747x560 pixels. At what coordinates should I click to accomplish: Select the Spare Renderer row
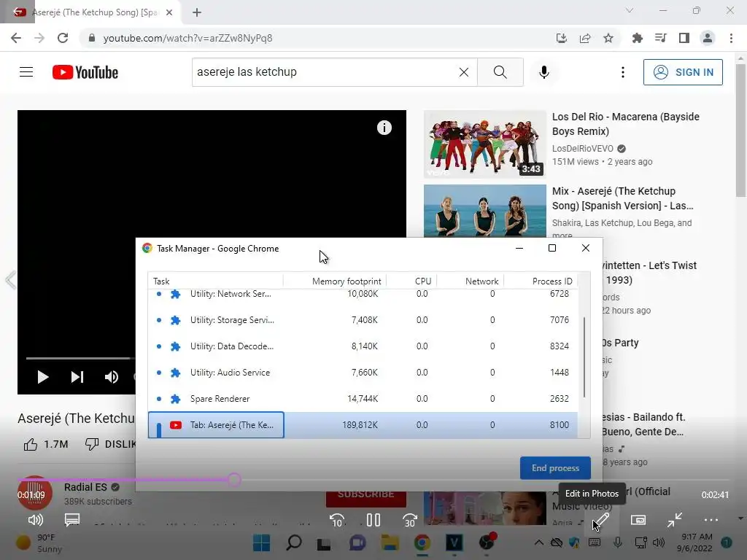click(x=363, y=399)
